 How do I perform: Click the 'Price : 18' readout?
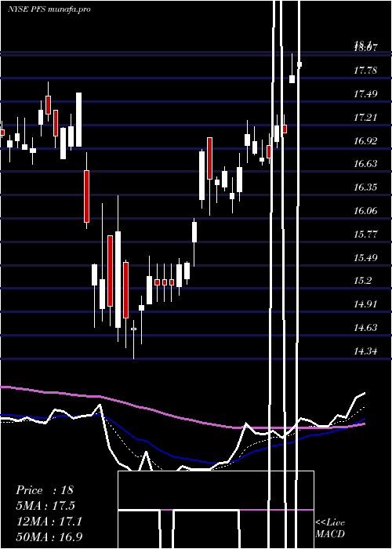(x=45, y=490)
